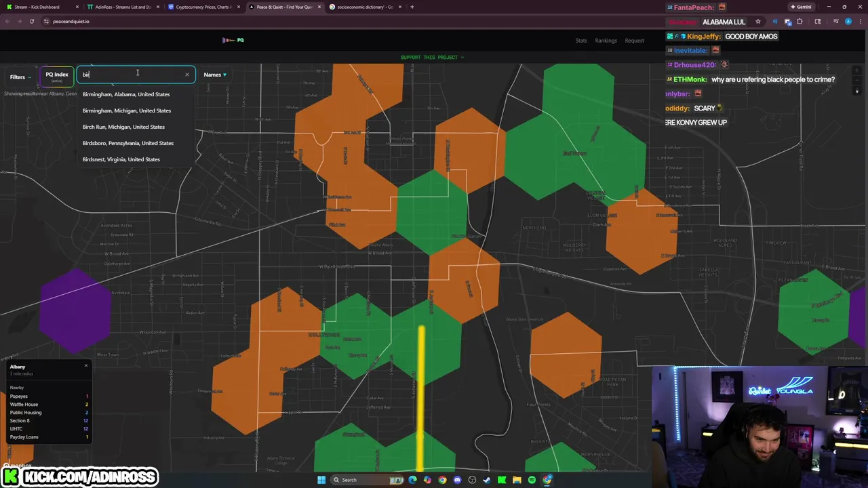Clear the search box with the X
Screen dimensions: 868x488
(x=187, y=75)
